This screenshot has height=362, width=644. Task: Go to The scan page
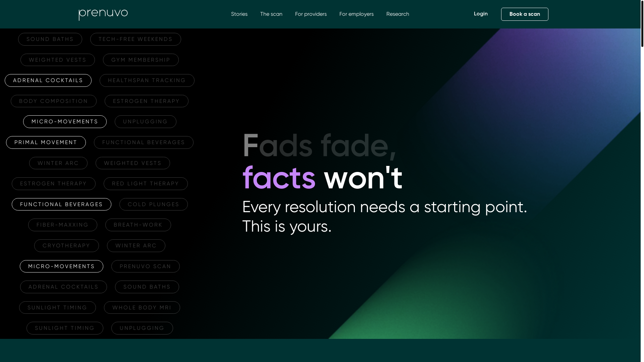click(x=271, y=14)
